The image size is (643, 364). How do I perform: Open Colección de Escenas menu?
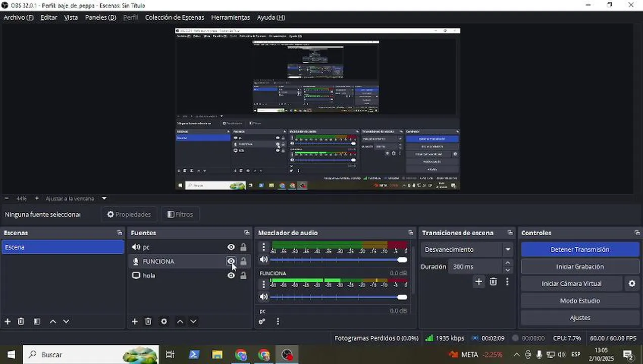(x=174, y=17)
